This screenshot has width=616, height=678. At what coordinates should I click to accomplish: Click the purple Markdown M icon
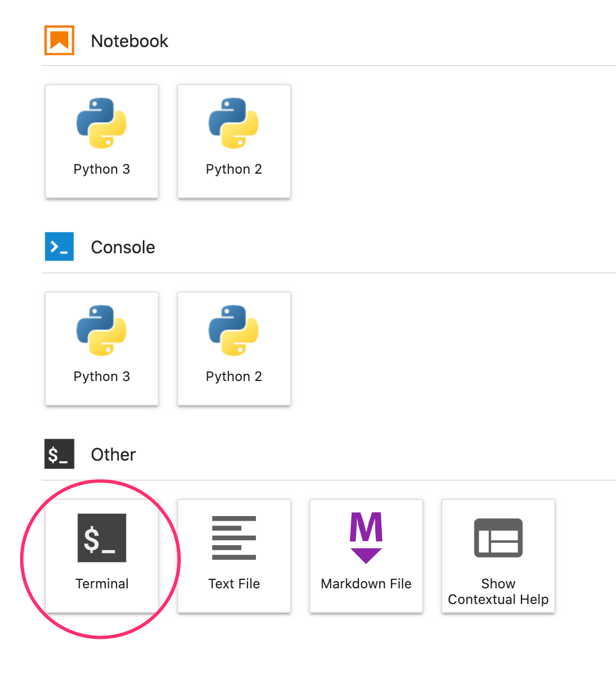tap(366, 537)
